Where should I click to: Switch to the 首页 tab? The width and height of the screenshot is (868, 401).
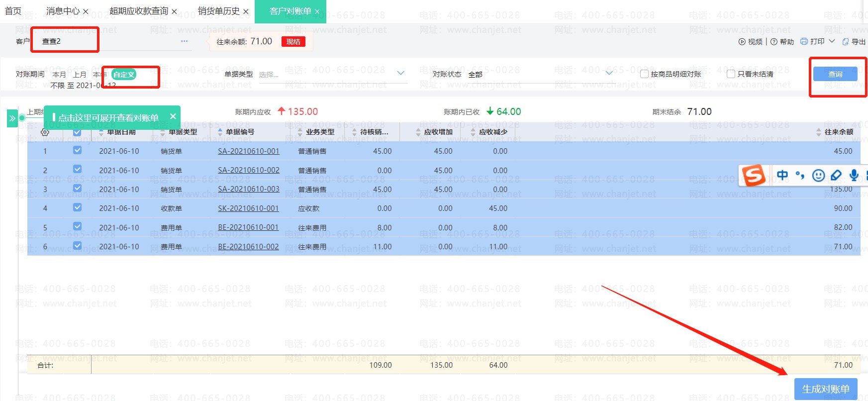click(x=13, y=11)
